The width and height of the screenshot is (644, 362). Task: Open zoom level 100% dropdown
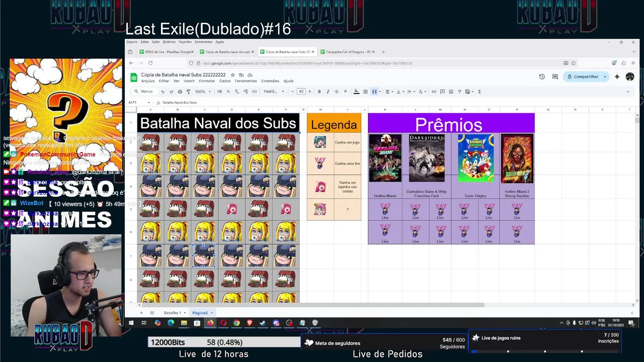click(x=202, y=92)
